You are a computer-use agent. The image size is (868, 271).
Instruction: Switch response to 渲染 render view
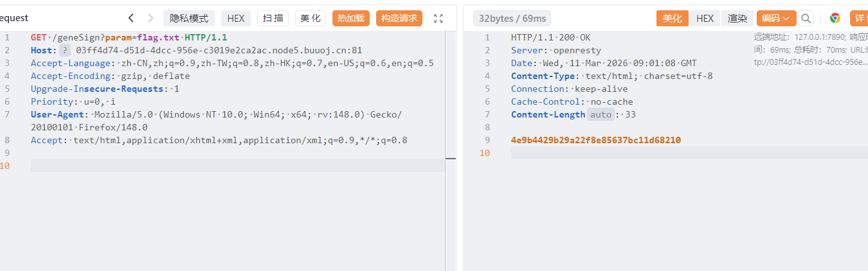737,18
